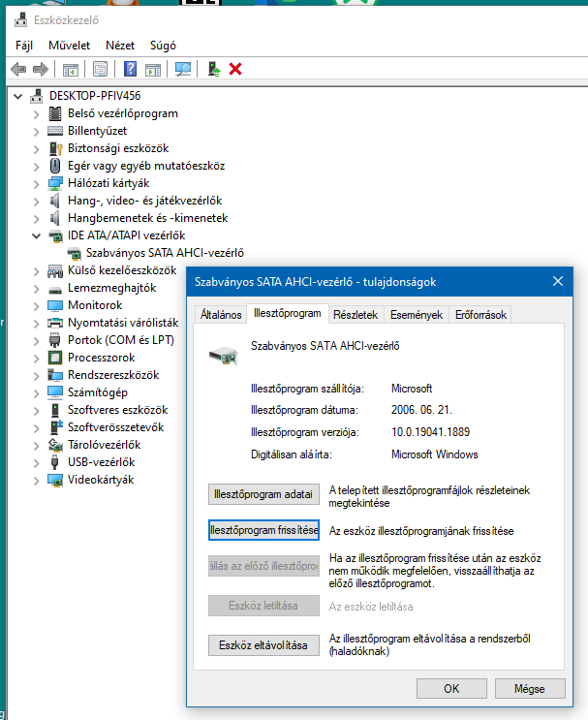Select the Számítógép tree row
The width and height of the screenshot is (588, 720).
coord(98,392)
